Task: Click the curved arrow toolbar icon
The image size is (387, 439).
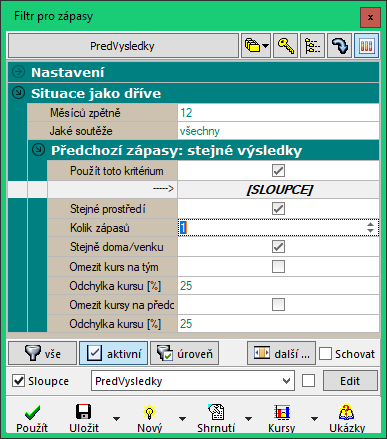Action: tap(339, 46)
